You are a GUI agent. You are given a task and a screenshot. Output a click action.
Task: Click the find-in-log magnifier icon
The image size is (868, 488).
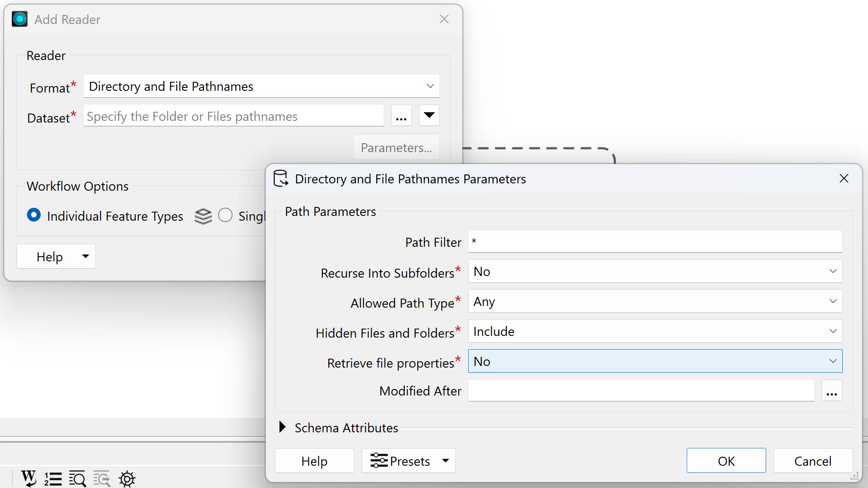tap(77, 479)
